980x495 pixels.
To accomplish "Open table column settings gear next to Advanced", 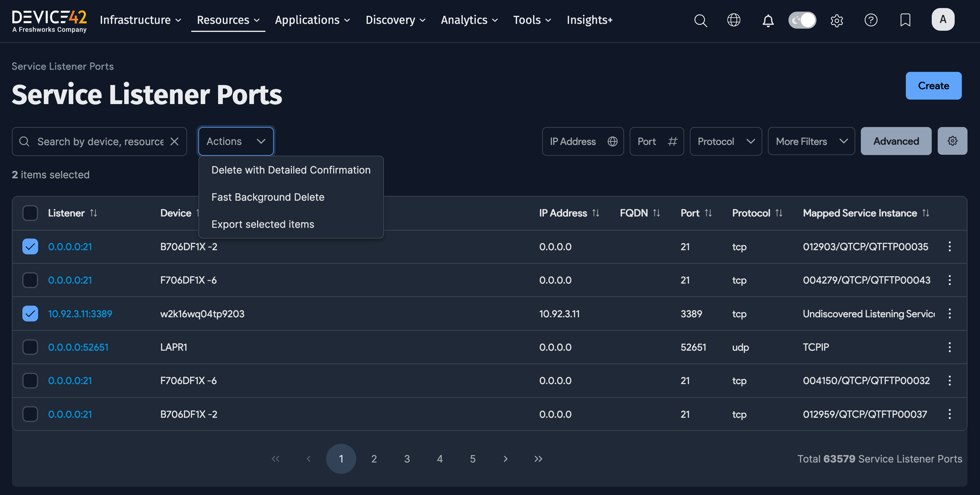I will 953,141.
